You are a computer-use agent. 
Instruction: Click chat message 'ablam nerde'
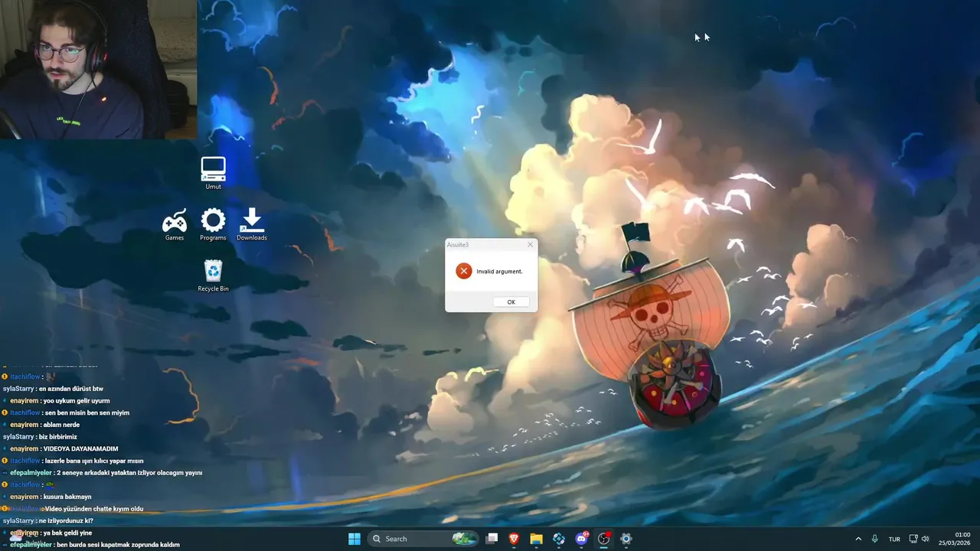(61, 425)
